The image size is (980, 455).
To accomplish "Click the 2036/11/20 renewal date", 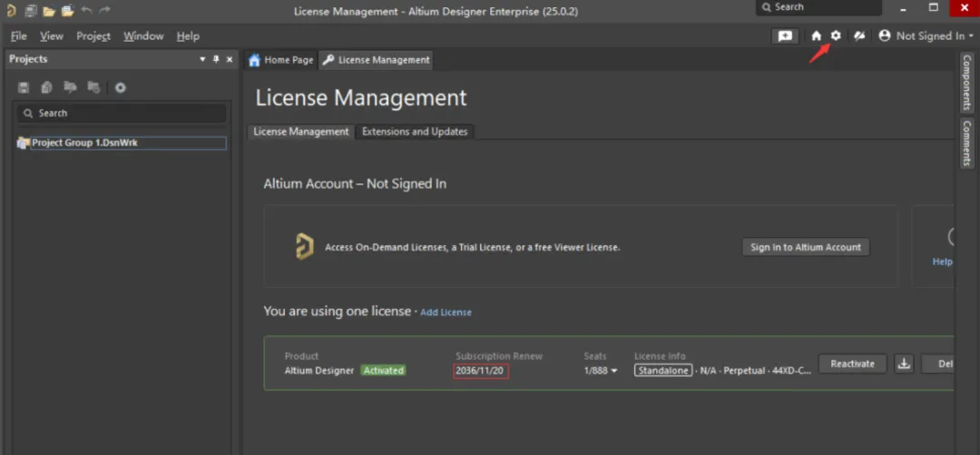I will (481, 371).
